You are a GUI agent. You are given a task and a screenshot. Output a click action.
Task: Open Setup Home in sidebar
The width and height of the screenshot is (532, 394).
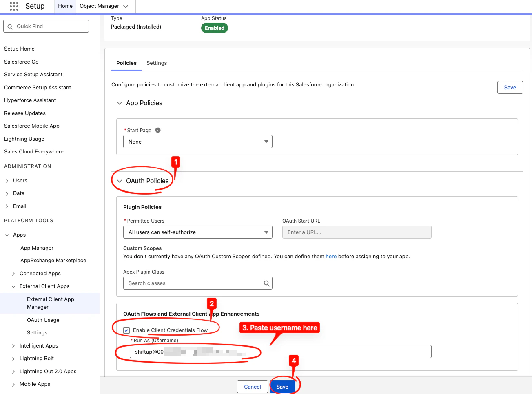tap(19, 49)
